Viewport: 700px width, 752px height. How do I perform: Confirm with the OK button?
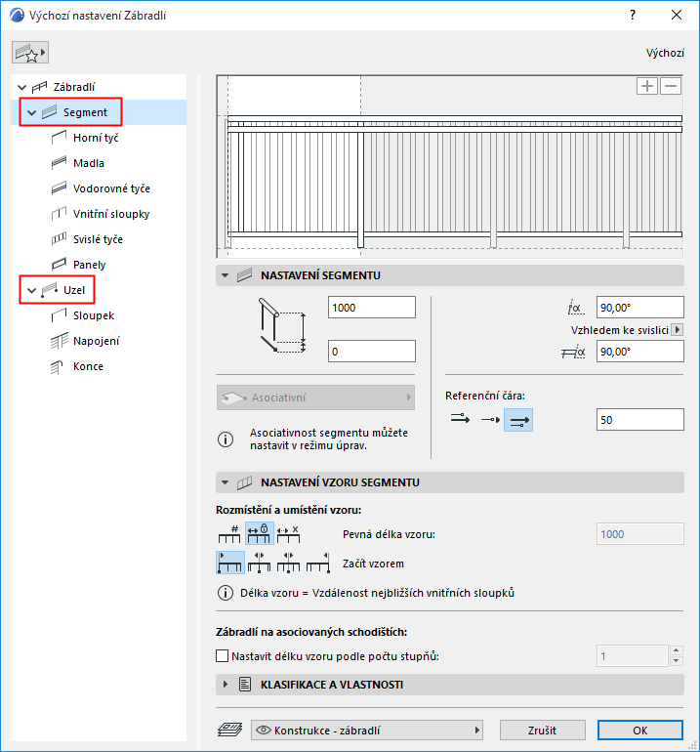pos(640,730)
